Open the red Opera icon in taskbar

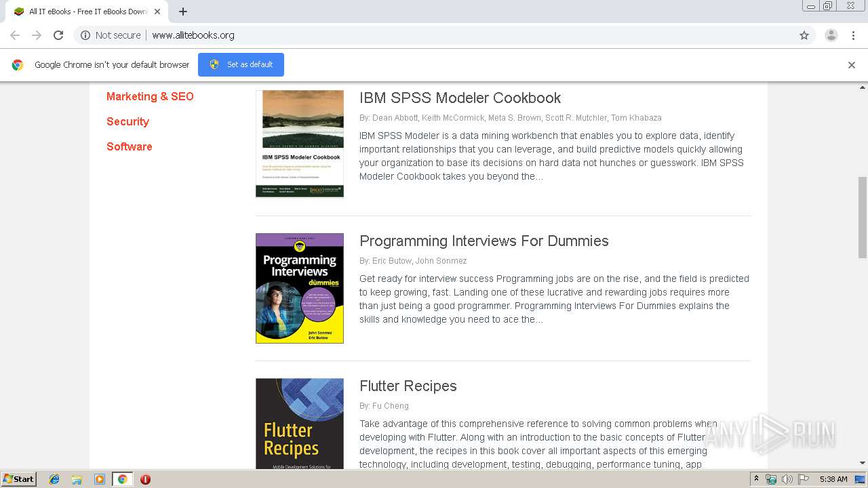(x=145, y=479)
